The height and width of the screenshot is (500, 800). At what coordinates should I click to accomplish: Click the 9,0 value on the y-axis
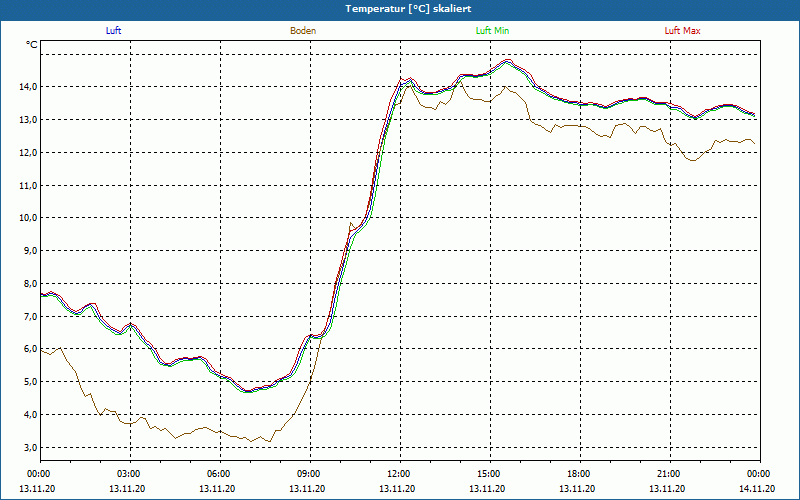pos(30,251)
